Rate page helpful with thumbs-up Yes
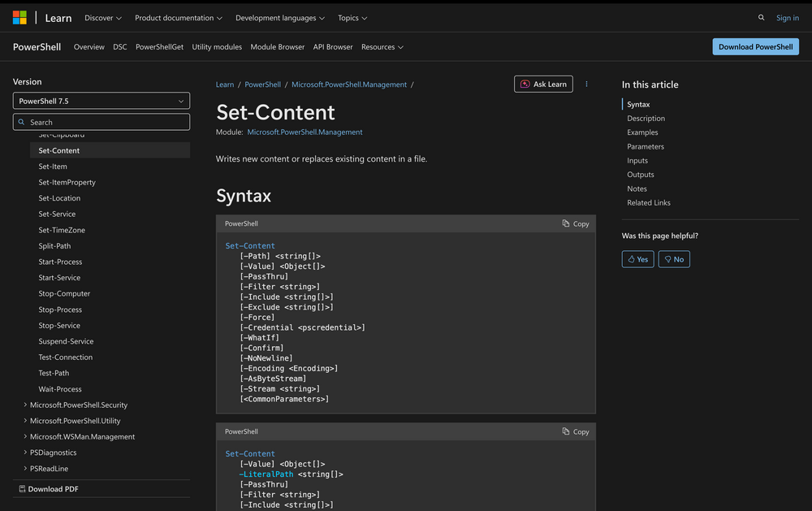812x511 pixels. pos(637,259)
